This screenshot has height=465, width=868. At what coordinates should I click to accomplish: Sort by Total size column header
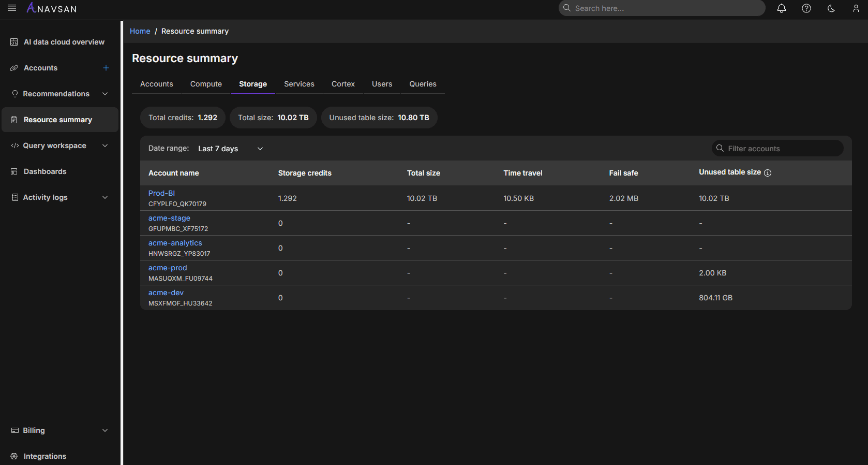pyautogui.click(x=424, y=173)
